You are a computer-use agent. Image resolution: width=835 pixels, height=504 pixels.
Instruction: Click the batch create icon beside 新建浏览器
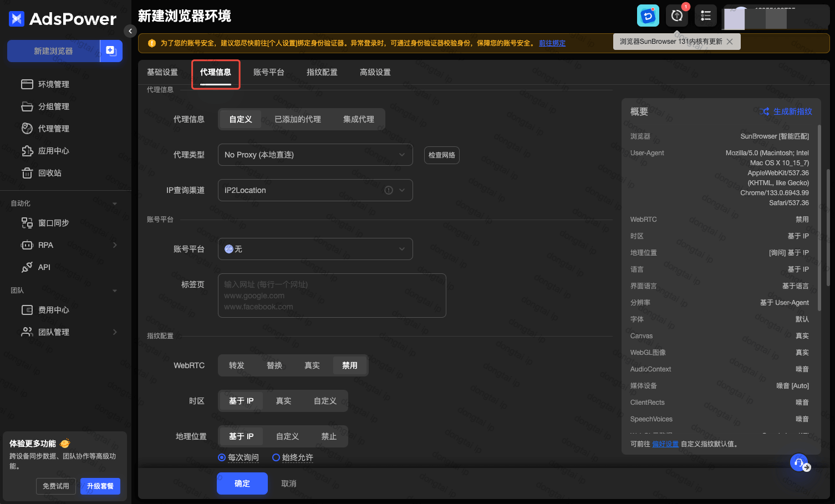pos(111,51)
